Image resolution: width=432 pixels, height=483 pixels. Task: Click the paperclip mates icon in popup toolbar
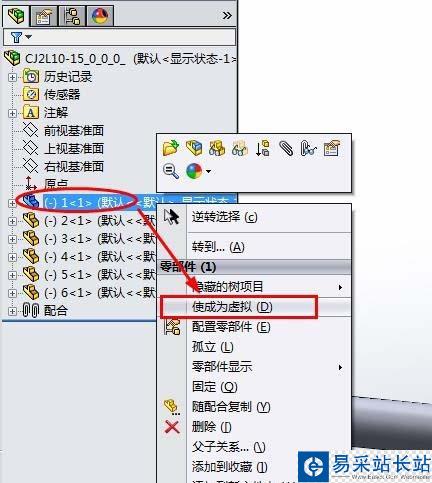point(286,148)
